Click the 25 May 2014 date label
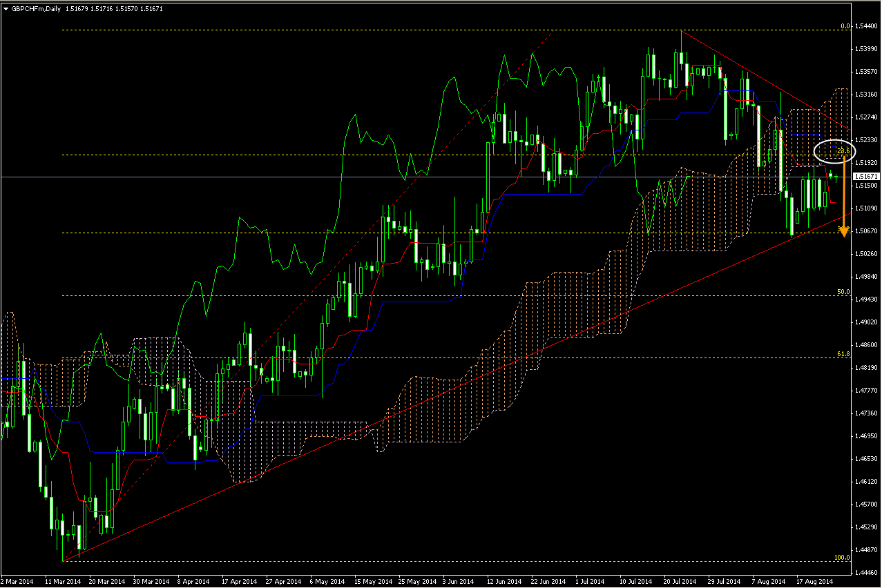Viewport: 882px width, 588px height. click(416, 582)
